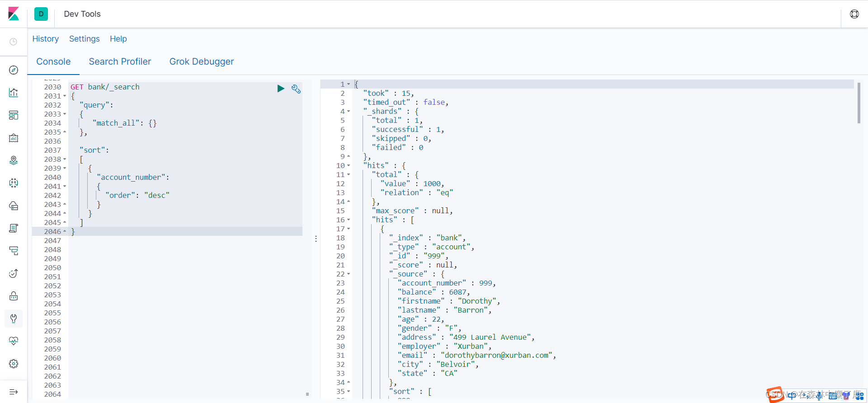Click the "_id" : "999" line
868x403 pixels.
(x=419, y=256)
